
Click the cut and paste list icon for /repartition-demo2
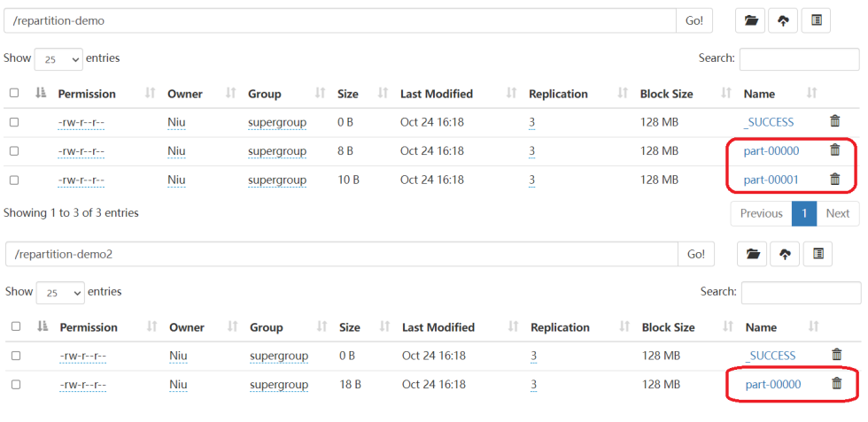[x=818, y=255]
